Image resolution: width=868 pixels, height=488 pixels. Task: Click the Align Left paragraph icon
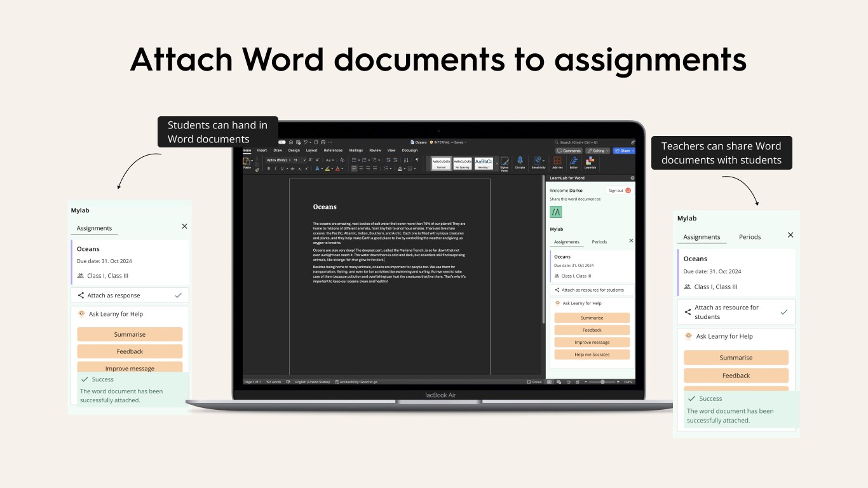[x=354, y=168]
